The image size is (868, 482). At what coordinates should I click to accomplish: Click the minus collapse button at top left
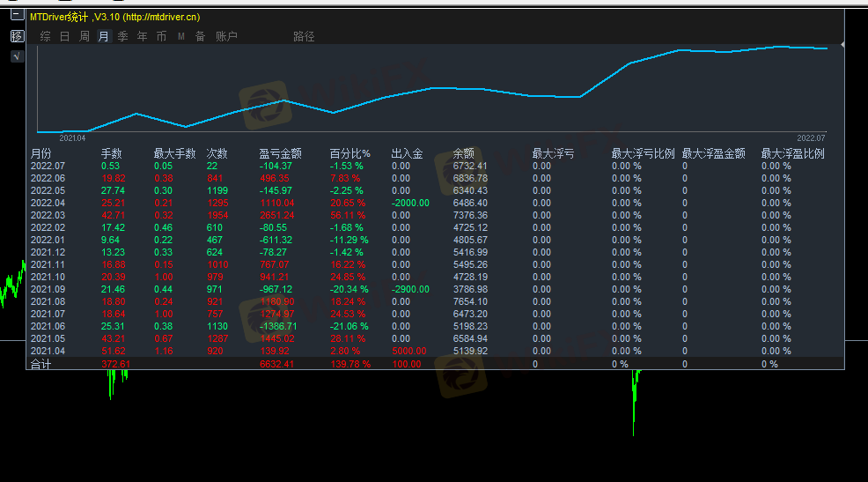pos(17,16)
